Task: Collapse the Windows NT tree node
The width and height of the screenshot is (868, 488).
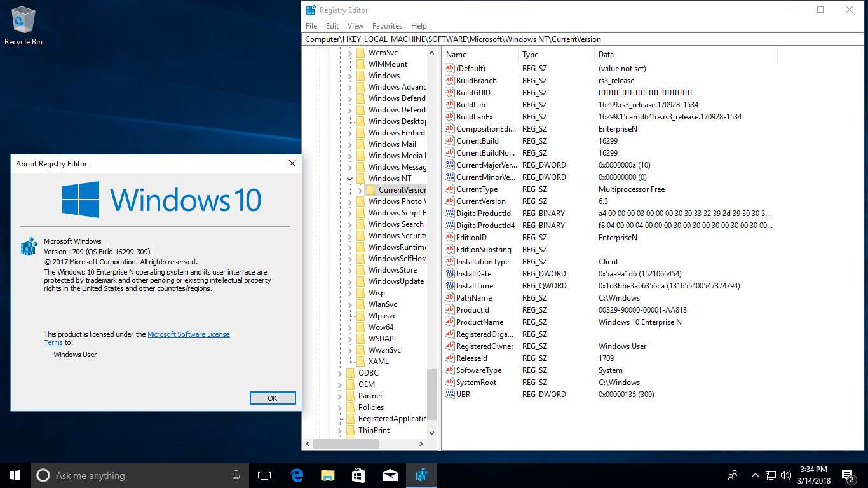Action: pyautogui.click(x=349, y=179)
